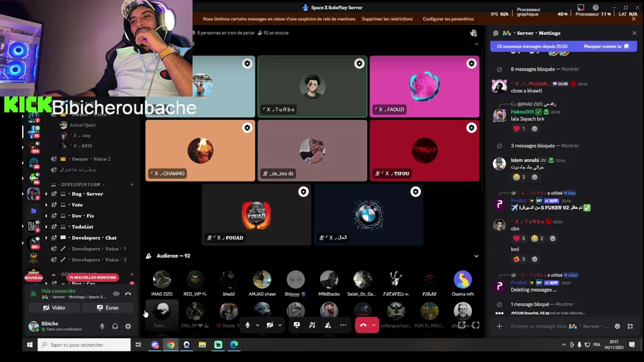Image resolution: width=644 pixels, height=362 pixels.
Task: Show the 3 messages bloqués
Action: [570, 146]
